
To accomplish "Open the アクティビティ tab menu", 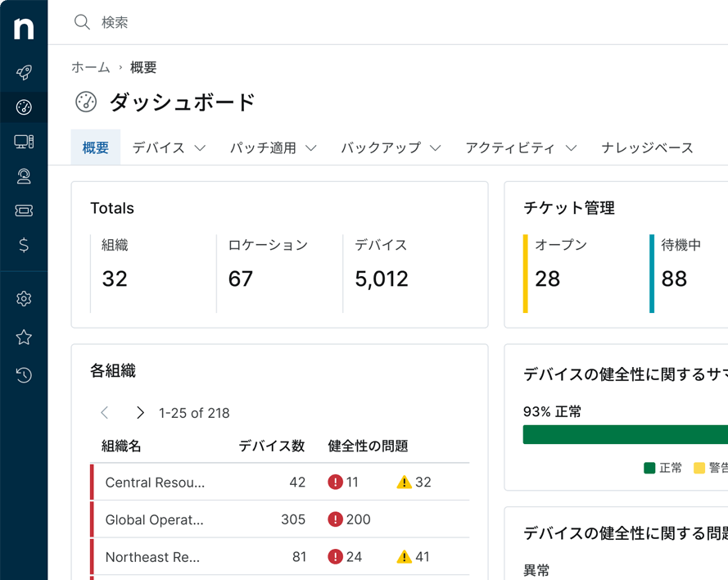I will (521, 147).
